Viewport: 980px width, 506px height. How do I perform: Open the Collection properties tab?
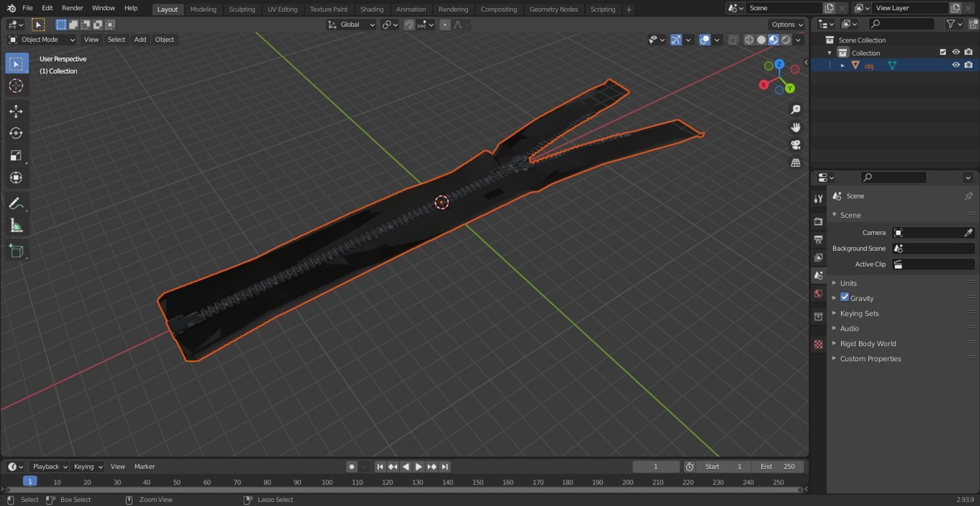pos(818,317)
